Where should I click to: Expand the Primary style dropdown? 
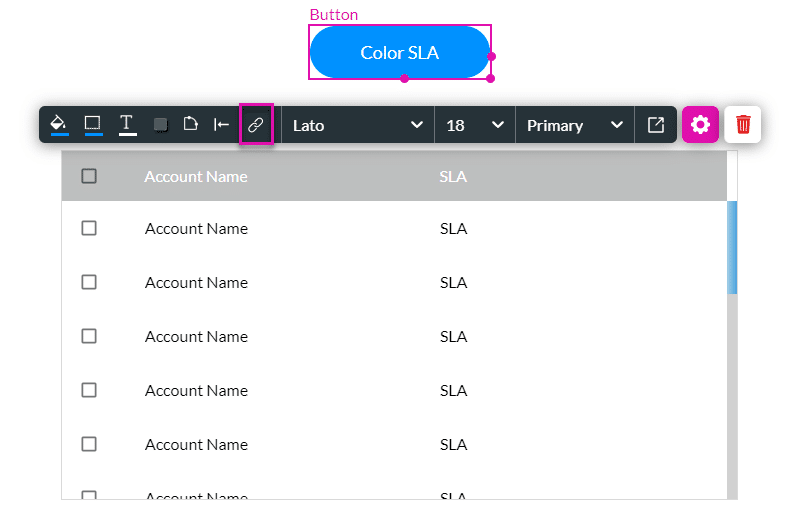coord(574,125)
